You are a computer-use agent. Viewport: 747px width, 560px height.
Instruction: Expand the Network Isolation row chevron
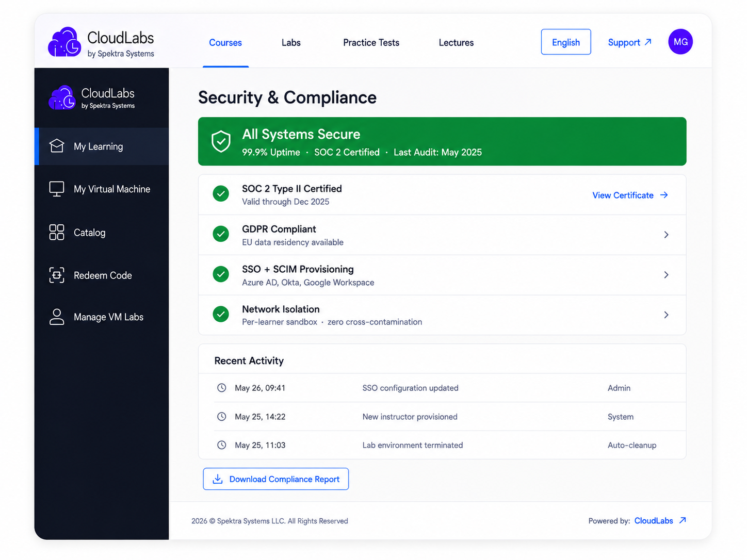click(x=666, y=315)
